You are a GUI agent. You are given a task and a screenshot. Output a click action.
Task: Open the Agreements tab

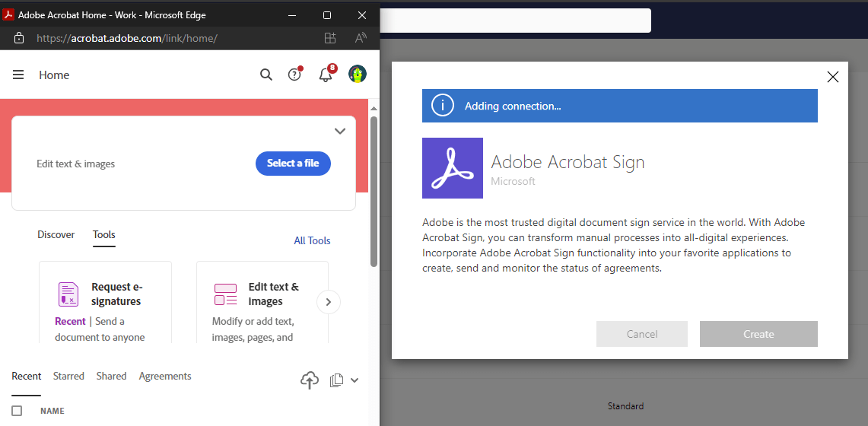(x=165, y=377)
